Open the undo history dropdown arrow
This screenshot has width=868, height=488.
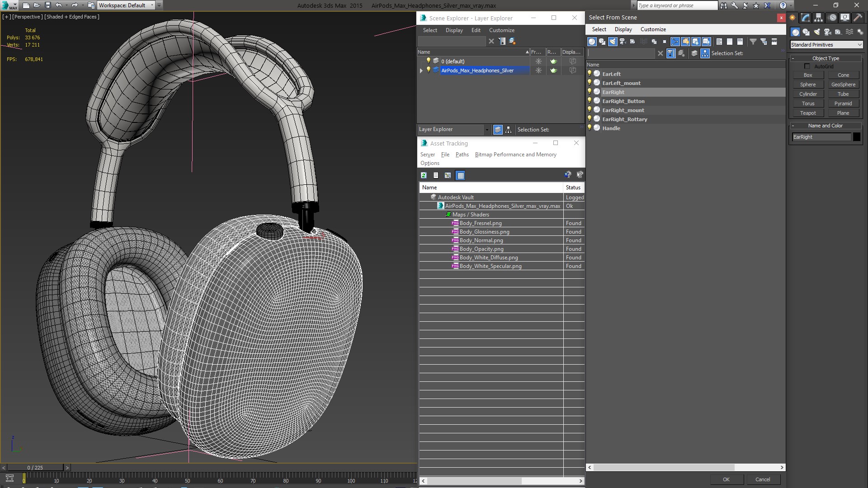[x=66, y=5]
